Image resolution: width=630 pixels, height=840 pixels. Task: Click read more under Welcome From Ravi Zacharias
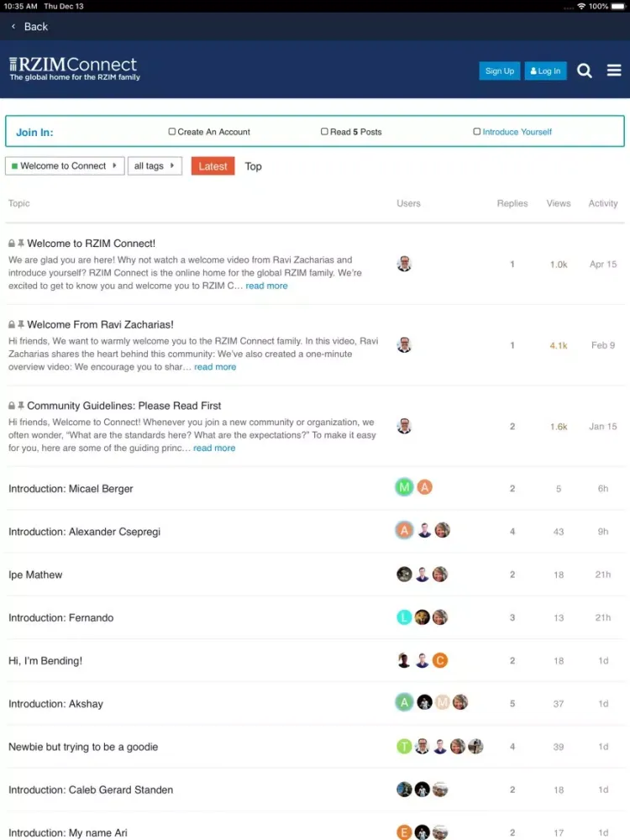coord(215,367)
